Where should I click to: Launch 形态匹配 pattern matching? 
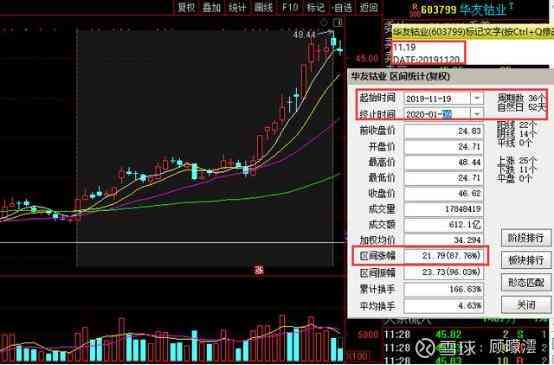526,282
